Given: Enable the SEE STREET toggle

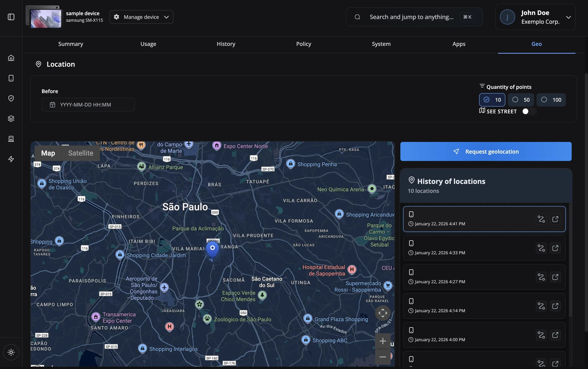Looking at the screenshot, I should coord(528,111).
